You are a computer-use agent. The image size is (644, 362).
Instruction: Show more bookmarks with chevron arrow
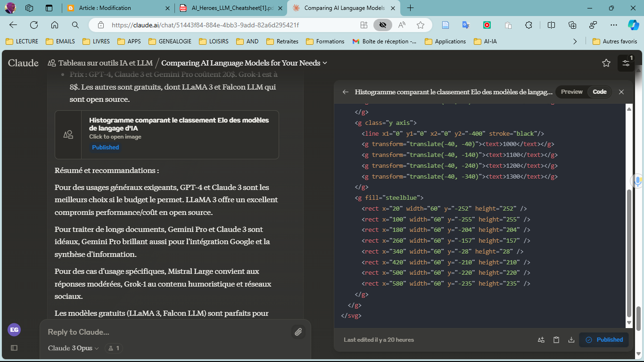point(575,41)
